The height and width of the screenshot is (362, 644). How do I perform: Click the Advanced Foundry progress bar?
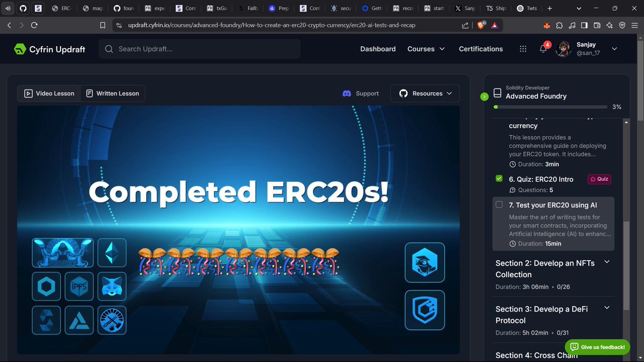click(x=550, y=107)
